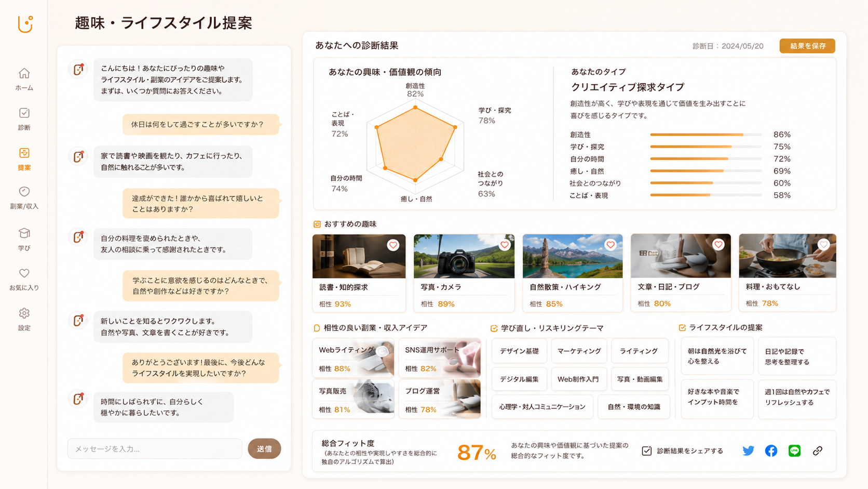Select the マーケティング tag
The width and height of the screenshot is (868, 489).
[x=579, y=351]
